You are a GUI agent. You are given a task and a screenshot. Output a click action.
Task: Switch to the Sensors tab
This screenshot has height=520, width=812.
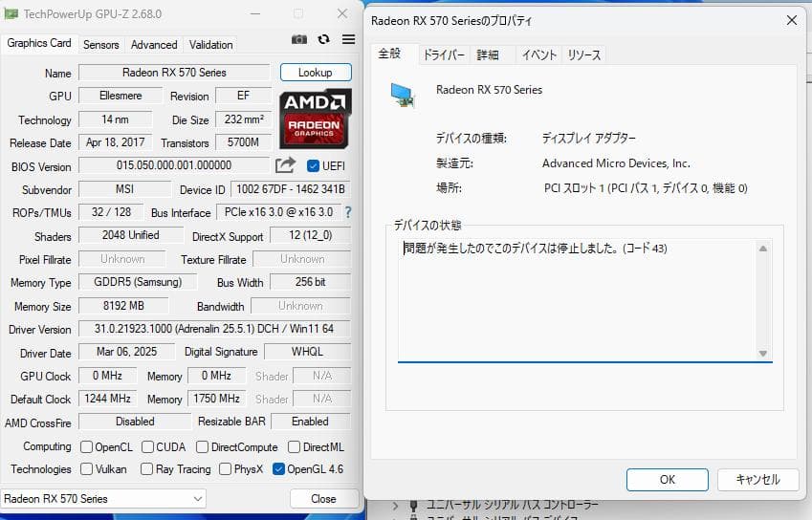pos(101,45)
